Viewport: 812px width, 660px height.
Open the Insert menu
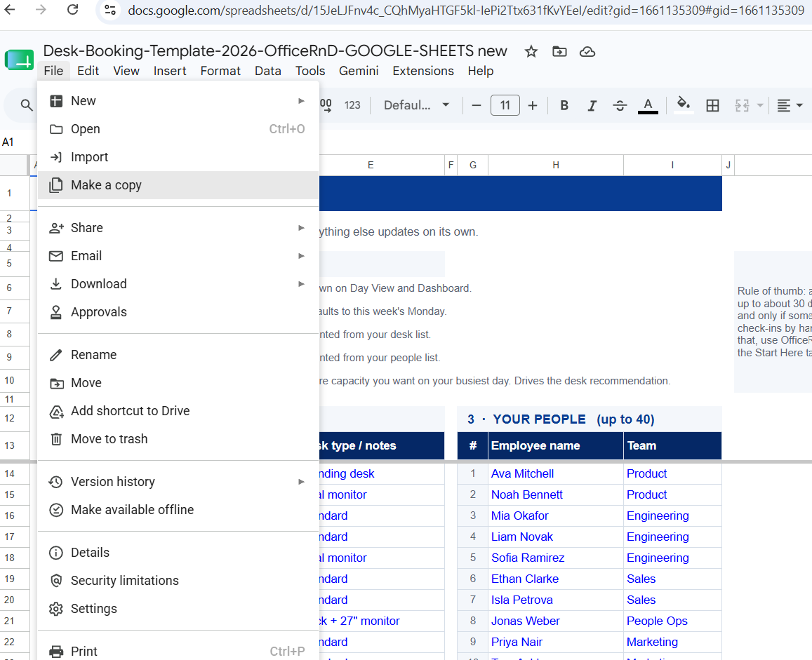click(170, 71)
